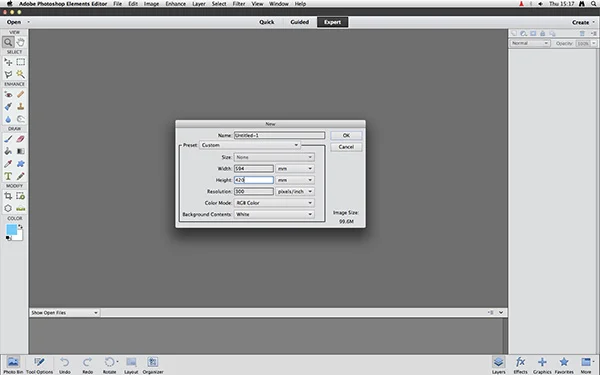The image size is (600, 375).
Task: Select the Hand tool
Action: [x=21, y=42]
